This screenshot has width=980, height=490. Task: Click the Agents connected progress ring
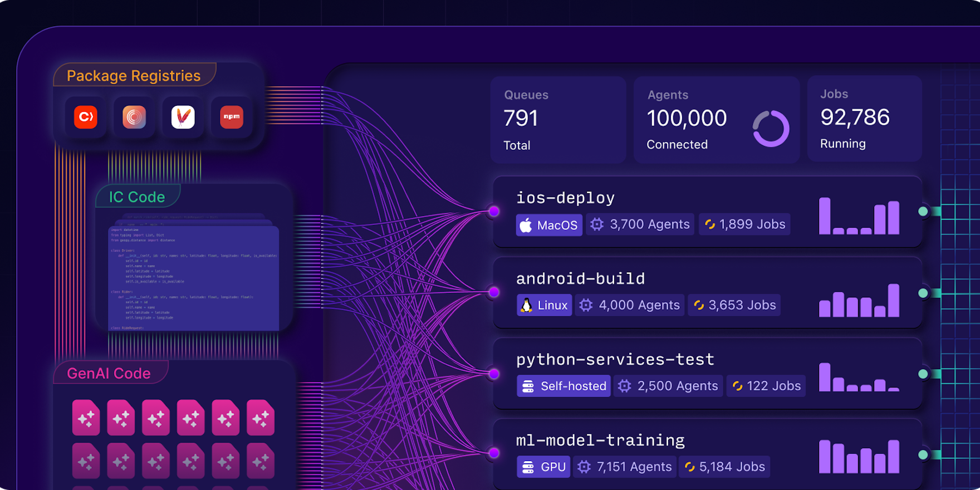pyautogui.click(x=771, y=129)
